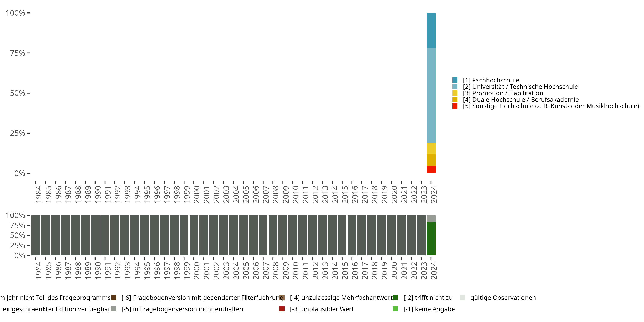The image size is (644, 322).
Task: Click the Fachhochschule legend color swatch
Action: [455, 80]
